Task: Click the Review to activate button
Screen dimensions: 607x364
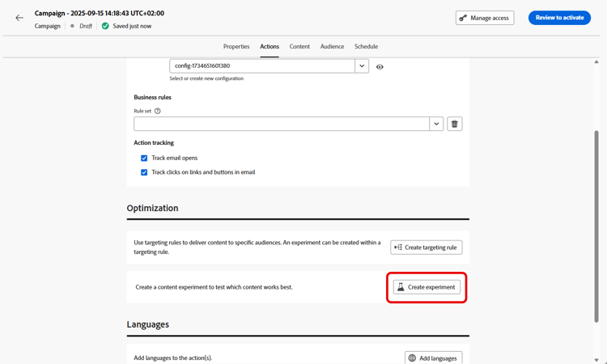Action: [559, 18]
